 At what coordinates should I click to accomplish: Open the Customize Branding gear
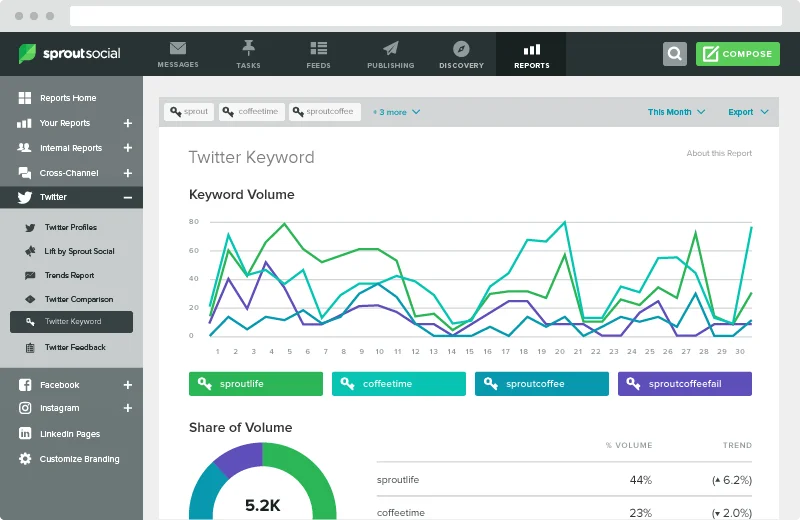(25, 459)
